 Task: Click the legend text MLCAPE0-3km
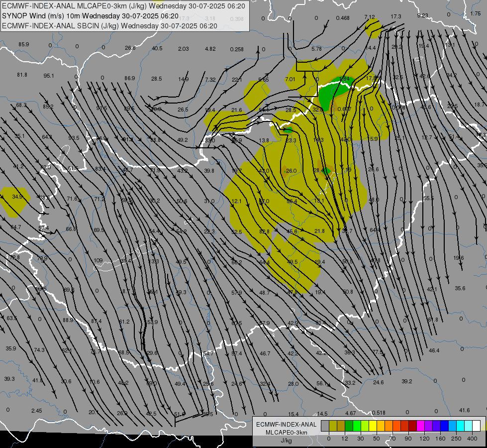pos(286,433)
